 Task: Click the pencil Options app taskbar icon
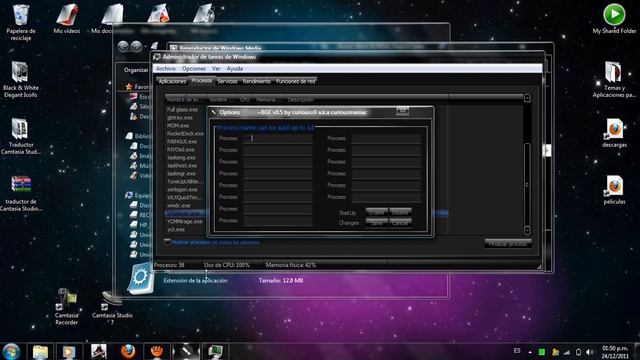[x=186, y=351]
